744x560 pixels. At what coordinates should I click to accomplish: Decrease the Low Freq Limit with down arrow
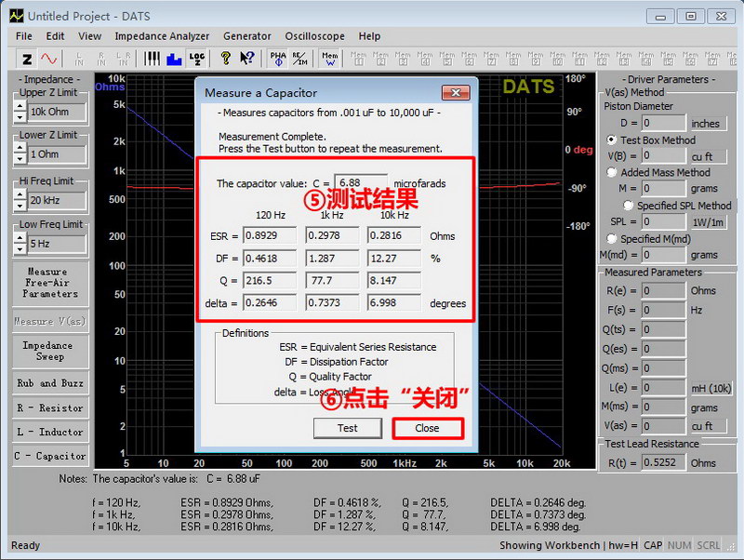coord(20,250)
